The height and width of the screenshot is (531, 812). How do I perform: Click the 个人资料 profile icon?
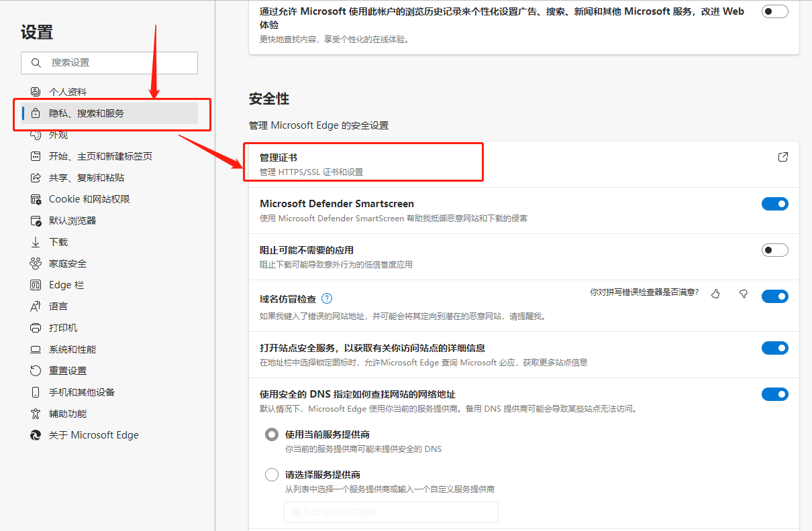click(36, 92)
